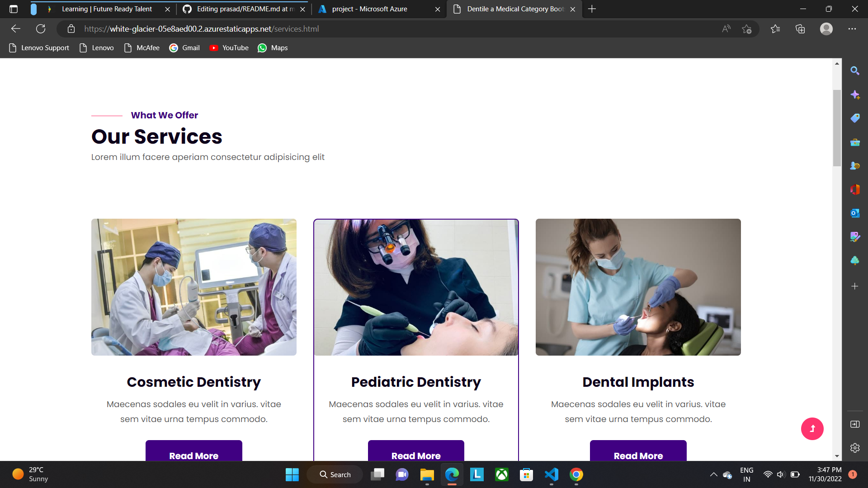Open Edge Settings and more menu
The height and width of the screenshot is (488, 868).
point(852,29)
